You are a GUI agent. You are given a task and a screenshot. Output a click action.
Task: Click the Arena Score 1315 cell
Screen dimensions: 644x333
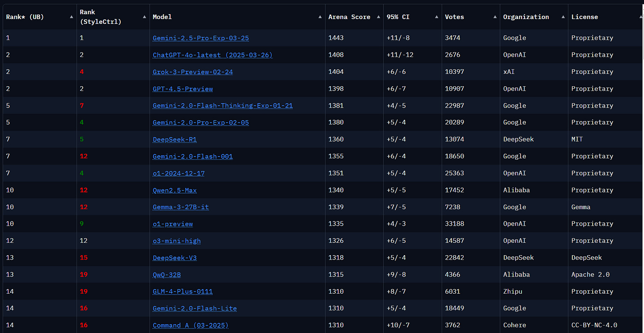(x=336, y=275)
